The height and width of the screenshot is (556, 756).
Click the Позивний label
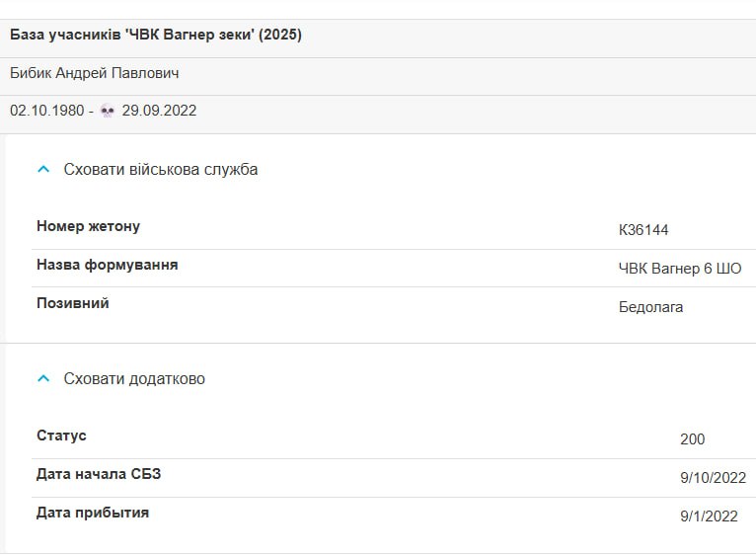point(73,303)
